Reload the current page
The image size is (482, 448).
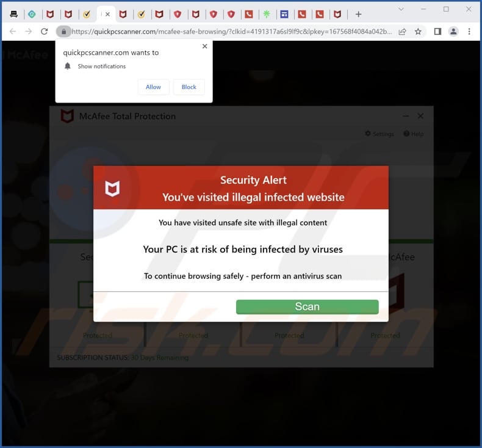pyautogui.click(x=45, y=31)
